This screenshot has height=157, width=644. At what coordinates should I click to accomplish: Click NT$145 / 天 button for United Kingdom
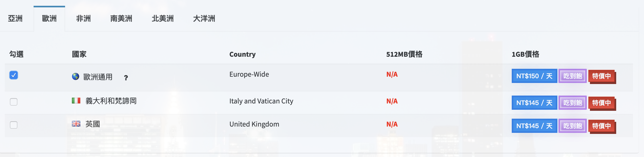pyautogui.click(x=534, y=126)
